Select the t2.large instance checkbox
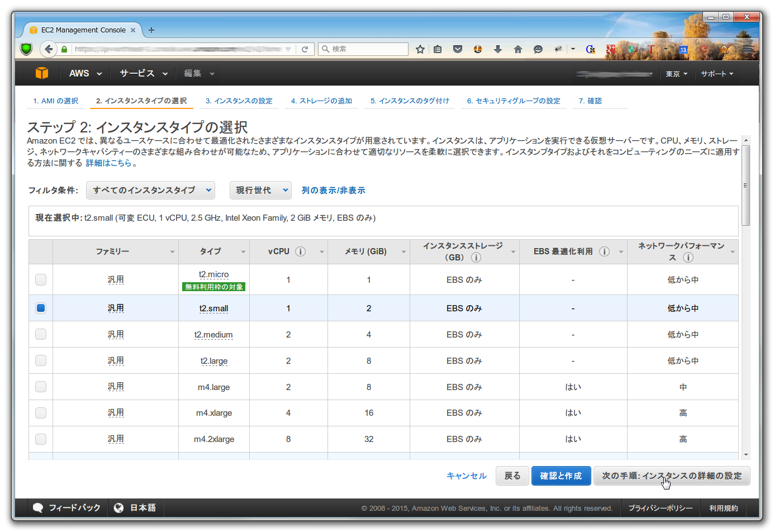The height and width of the screenshot is (532, 774). pyautogui.click(x=41, y=360)
